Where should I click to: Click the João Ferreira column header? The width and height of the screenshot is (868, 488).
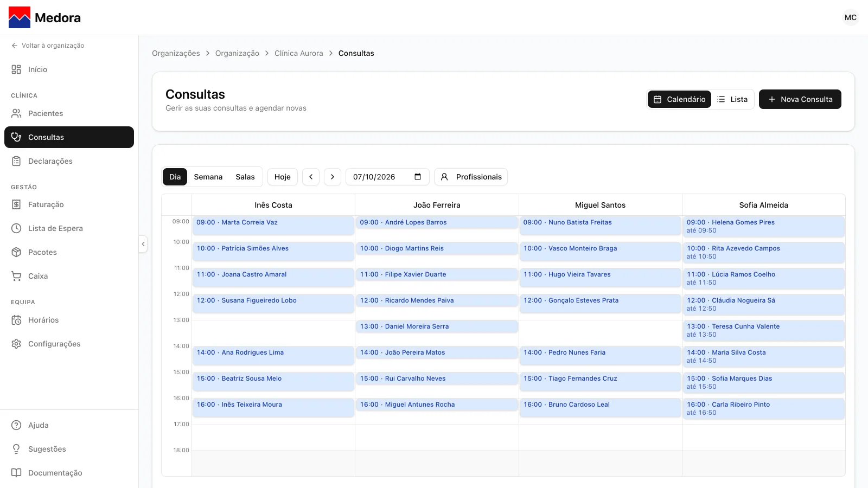[x=437, y=205]
